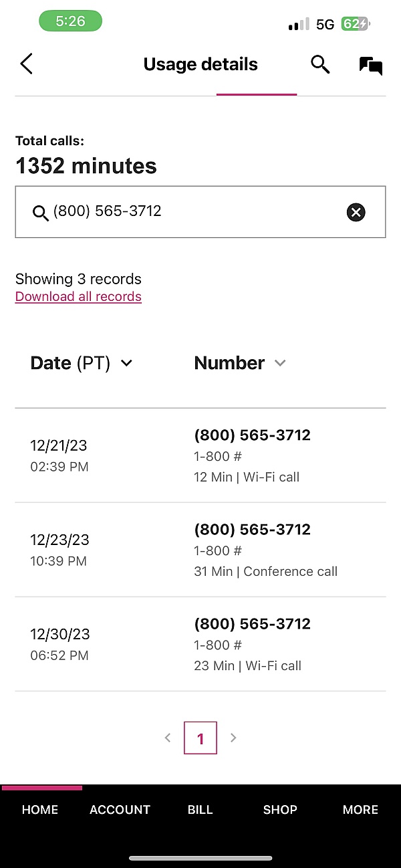Switch to the BILL tab
Viewport: 401px width, 868px height.
tap(200, 810)
